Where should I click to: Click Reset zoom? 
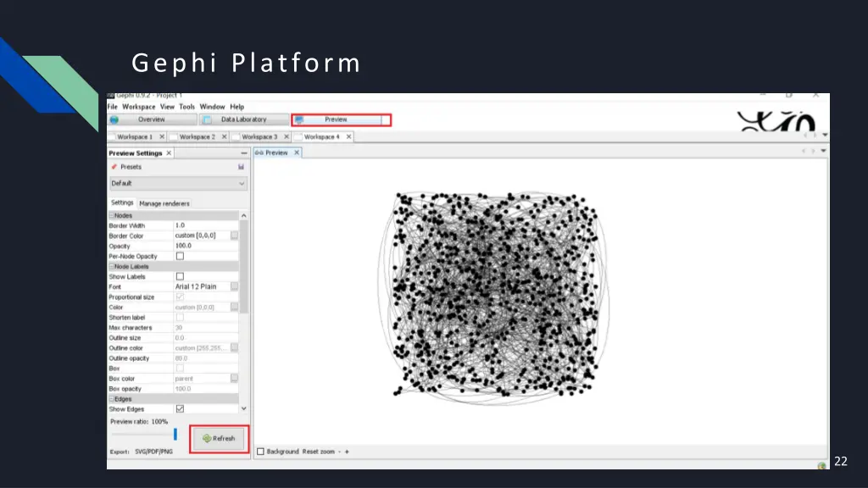coord(319,452)
